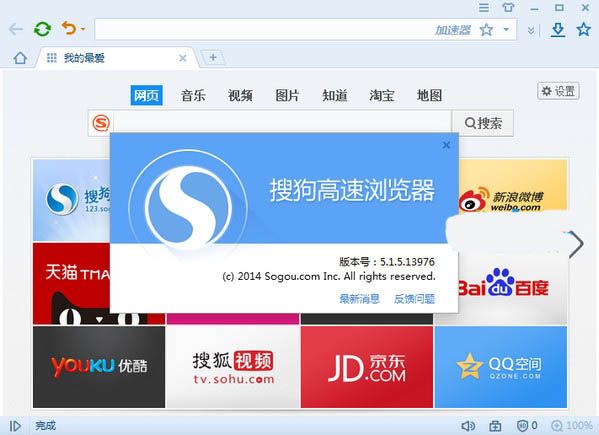
Task: Click the orange undo closed-tab icon
Action: tap(69, 28)
